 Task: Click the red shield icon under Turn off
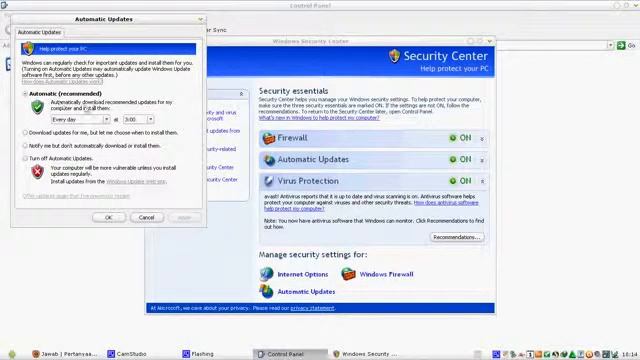click(x=38, y=172)
